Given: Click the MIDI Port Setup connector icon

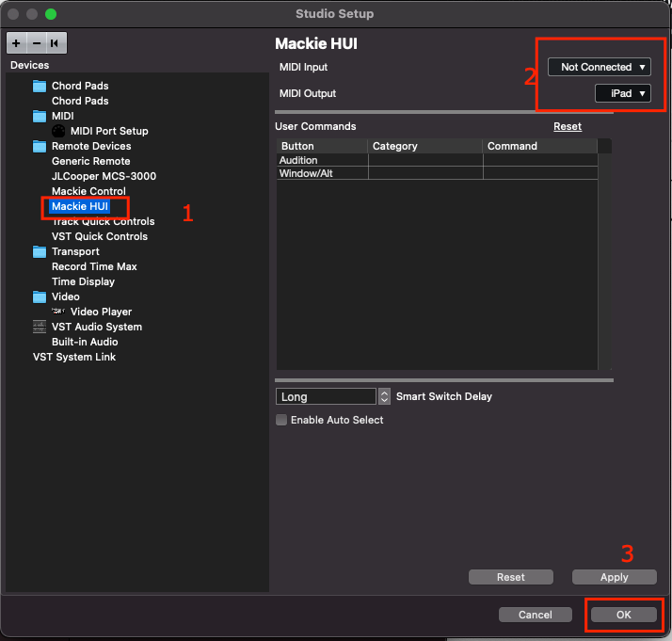Looking at the screenshot, I should [58, 131].
